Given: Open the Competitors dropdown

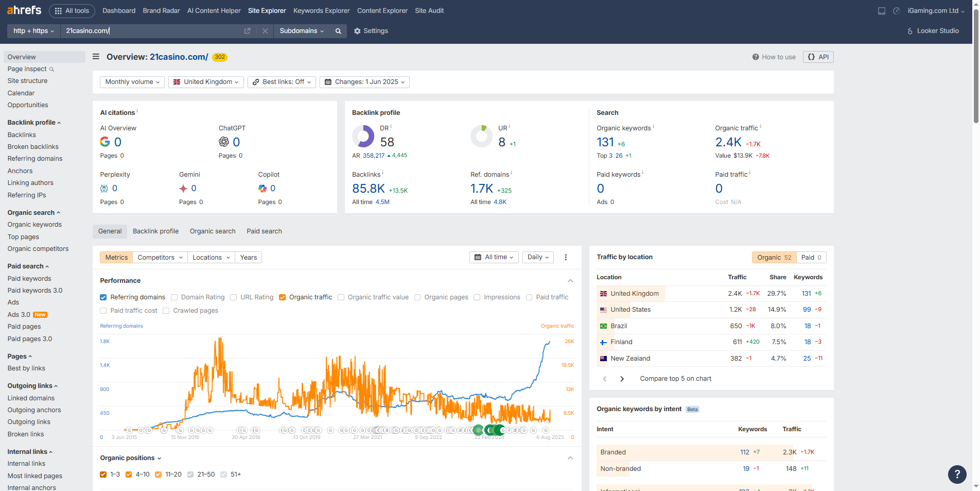Looking at the screenshot, I should pos(160,258).
